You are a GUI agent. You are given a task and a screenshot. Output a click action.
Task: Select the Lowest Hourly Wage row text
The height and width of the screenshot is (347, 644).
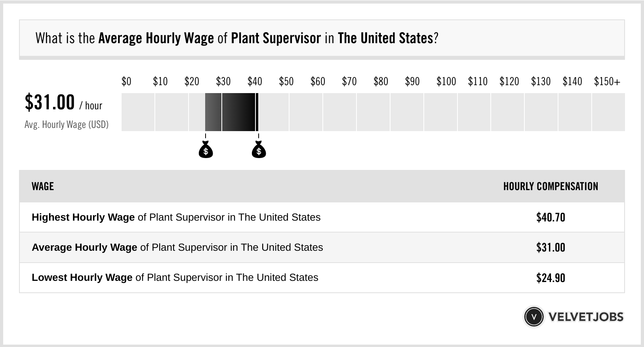click(x=175, y=278)
